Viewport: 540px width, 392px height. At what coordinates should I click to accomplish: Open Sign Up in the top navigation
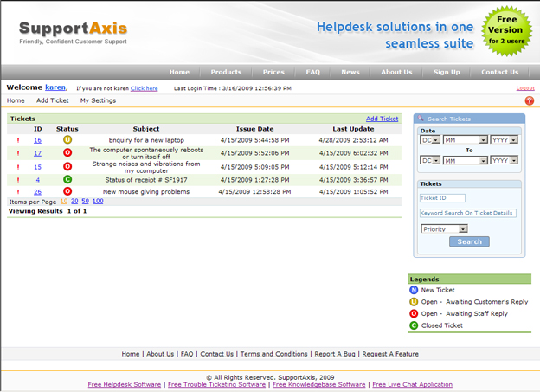[447, 72]
